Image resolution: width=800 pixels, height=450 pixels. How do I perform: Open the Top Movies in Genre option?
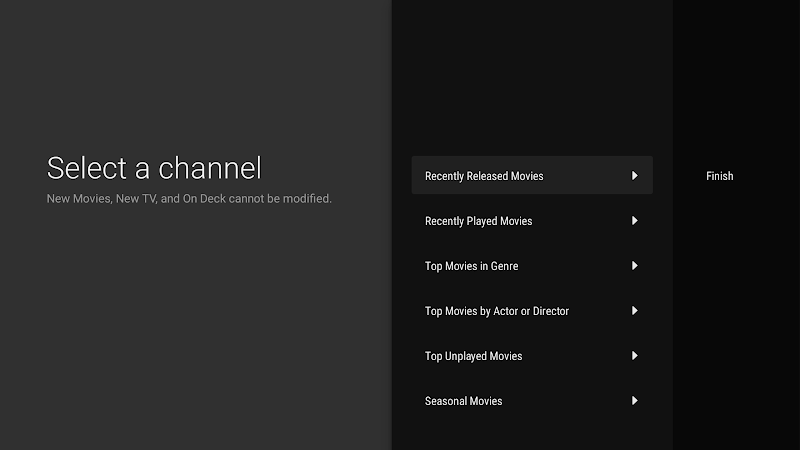(x=471, y=266)
